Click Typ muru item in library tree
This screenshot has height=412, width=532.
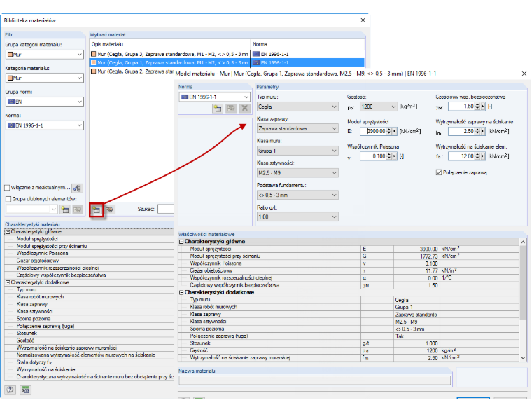27,289
